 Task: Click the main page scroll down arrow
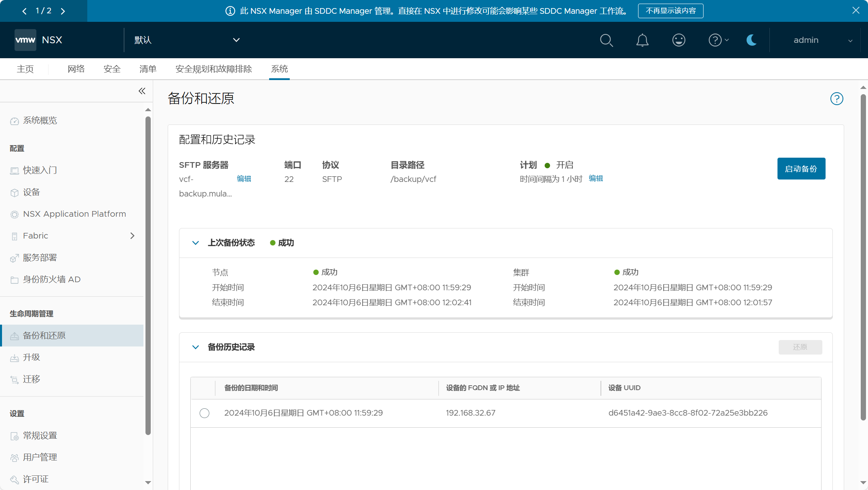tap(863, 483)
